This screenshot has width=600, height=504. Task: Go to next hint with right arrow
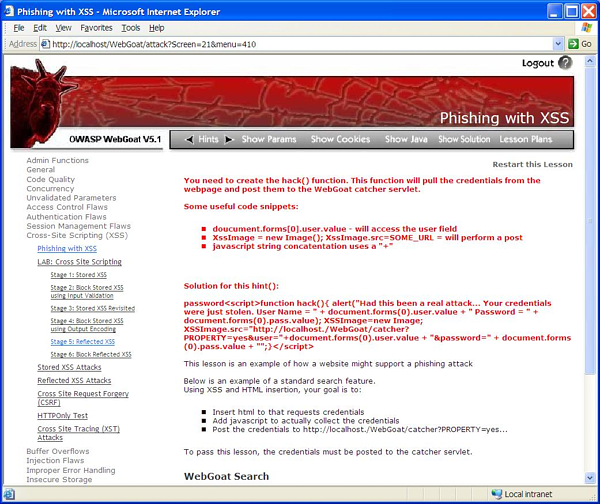pos(229,140)
